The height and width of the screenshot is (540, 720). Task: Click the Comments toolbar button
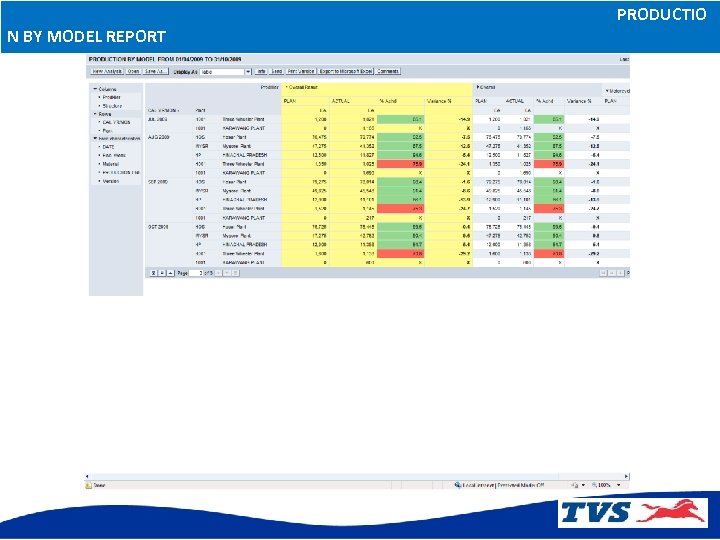388,72
